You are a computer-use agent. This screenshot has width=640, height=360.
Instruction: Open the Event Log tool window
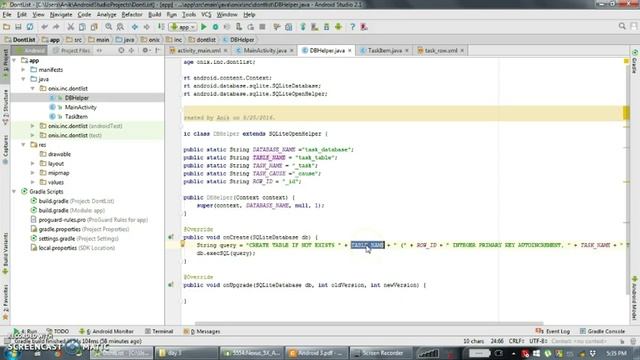[x=553, y=331]
